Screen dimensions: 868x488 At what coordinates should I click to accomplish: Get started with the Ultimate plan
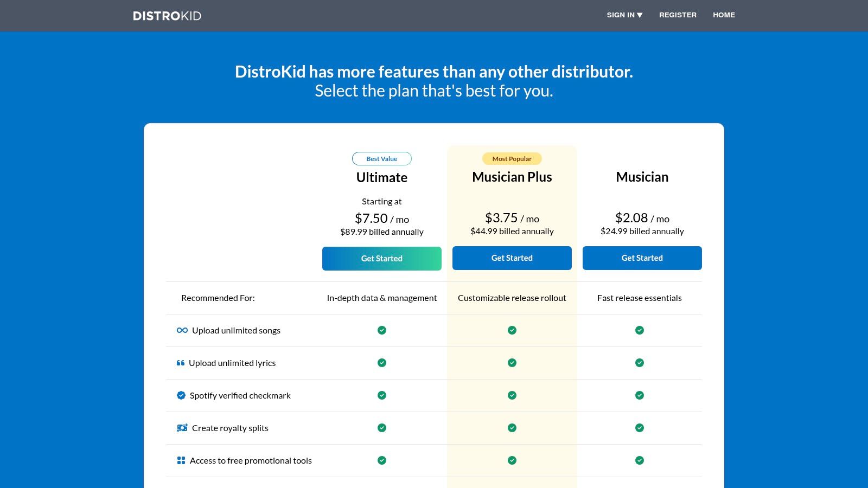tap(382, 259)
